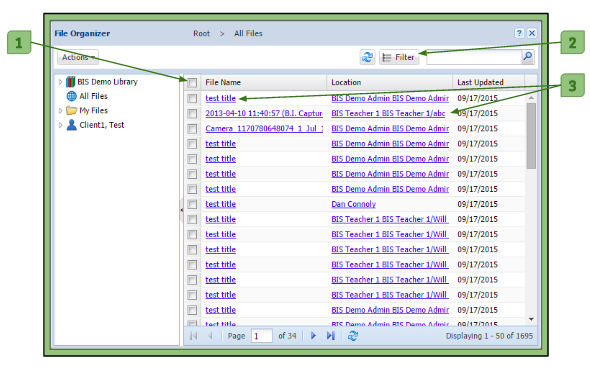Click the scrollbar up arrow

(531, 98)
